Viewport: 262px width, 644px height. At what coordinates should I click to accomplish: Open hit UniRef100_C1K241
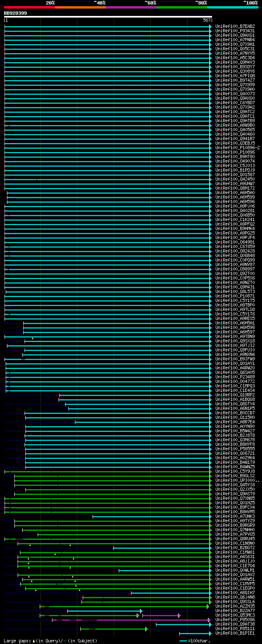click(235, 220)
